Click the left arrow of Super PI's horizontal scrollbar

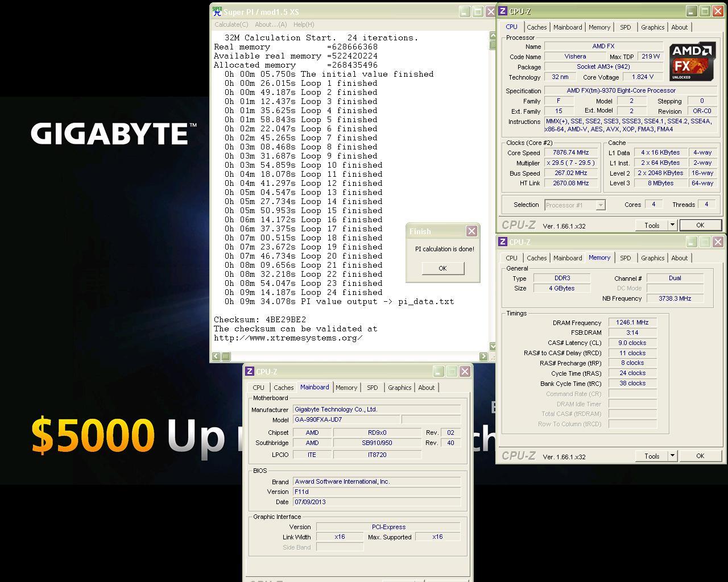coord(216,356)
